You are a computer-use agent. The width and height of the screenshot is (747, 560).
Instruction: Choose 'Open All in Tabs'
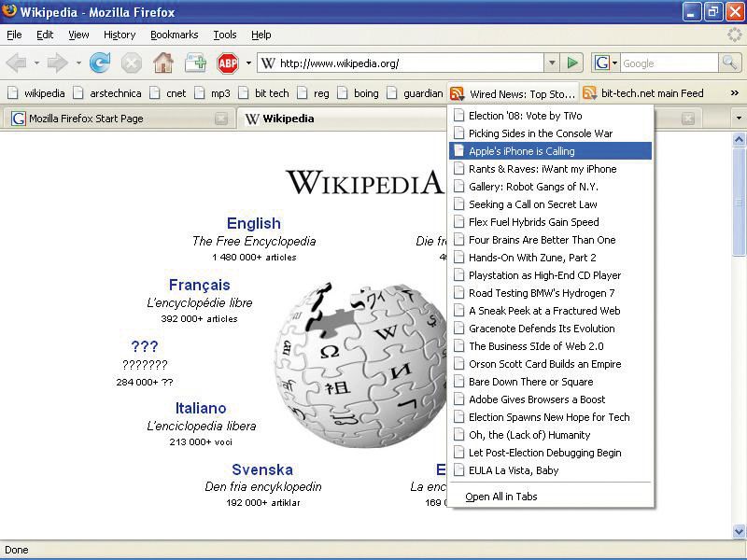(x=550, y=497)
